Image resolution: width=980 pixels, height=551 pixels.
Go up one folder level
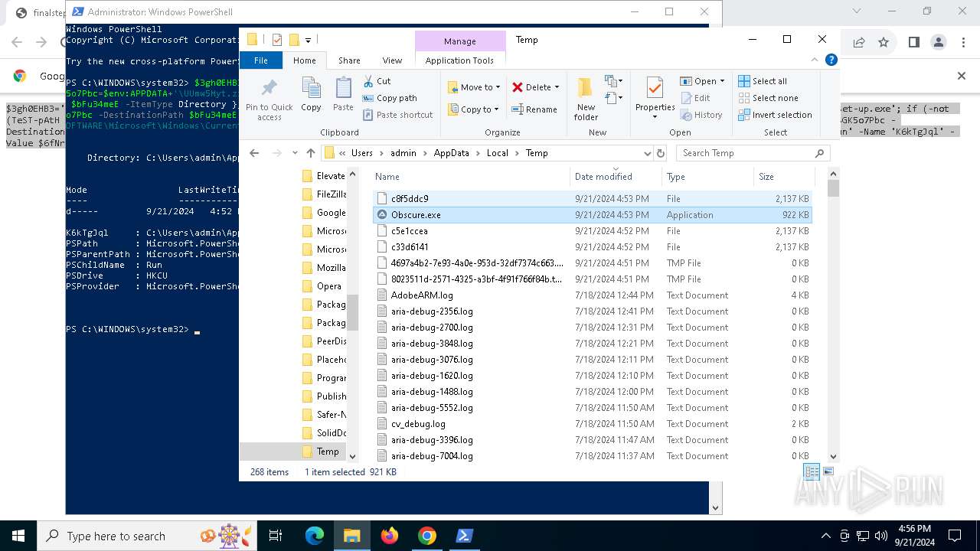point(310,153)
